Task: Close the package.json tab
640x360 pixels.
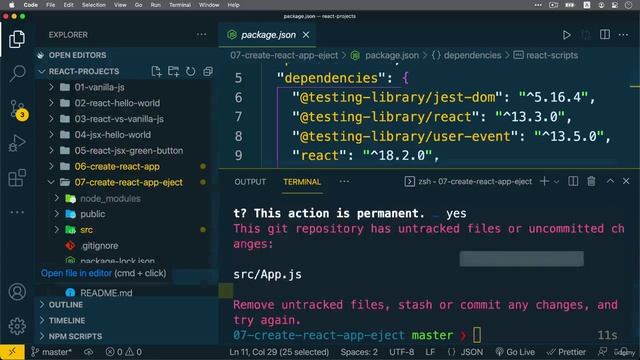Action: coord(306,35)
